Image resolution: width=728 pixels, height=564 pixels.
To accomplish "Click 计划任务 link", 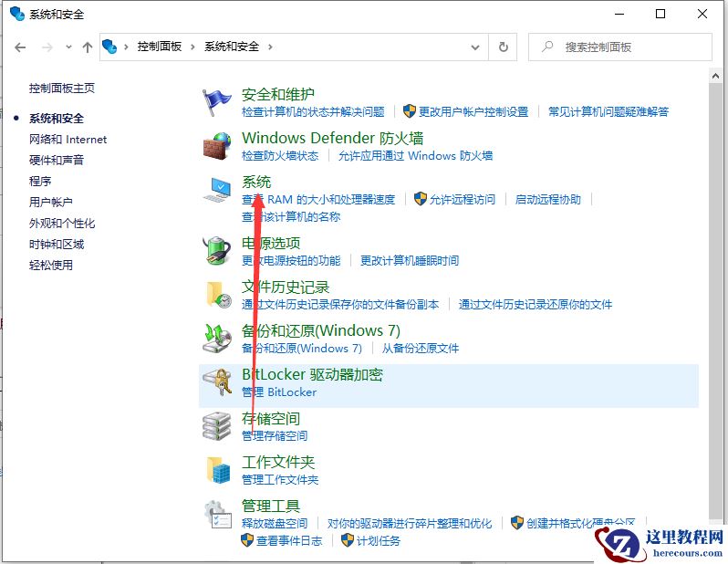I will click(379, 541).
